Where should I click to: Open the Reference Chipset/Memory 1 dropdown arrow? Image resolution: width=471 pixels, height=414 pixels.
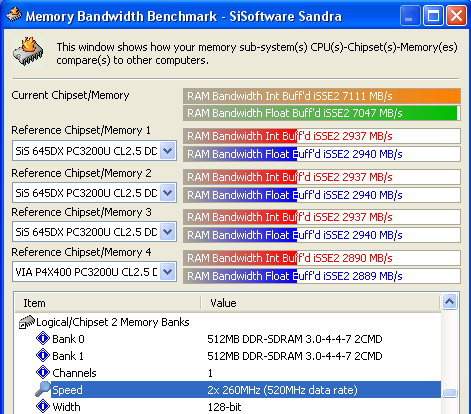[168, 151]
